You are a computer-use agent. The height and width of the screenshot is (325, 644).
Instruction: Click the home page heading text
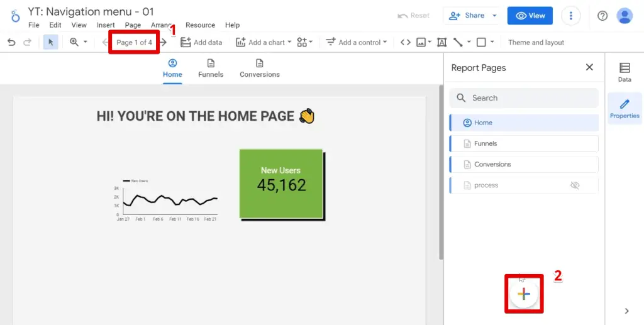coord(206,116)
